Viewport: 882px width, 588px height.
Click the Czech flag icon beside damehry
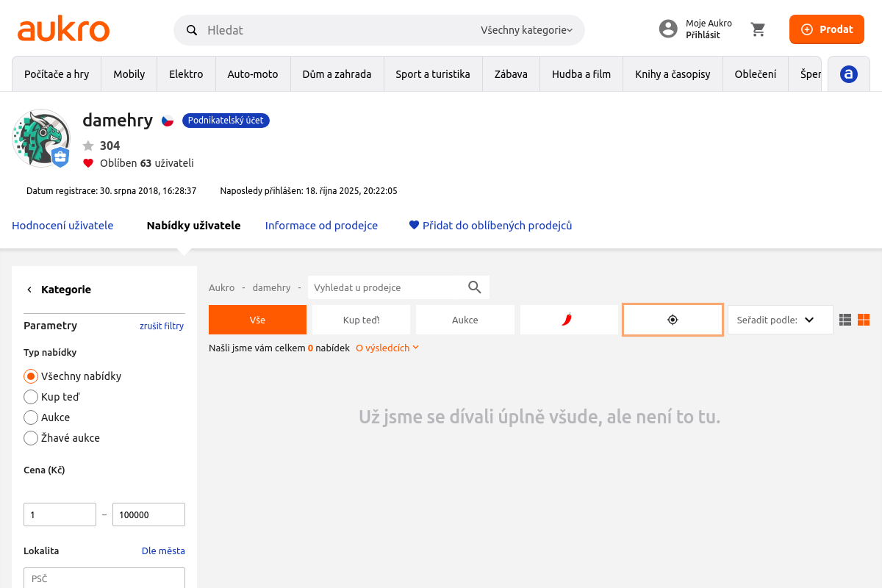coord(168,121)
